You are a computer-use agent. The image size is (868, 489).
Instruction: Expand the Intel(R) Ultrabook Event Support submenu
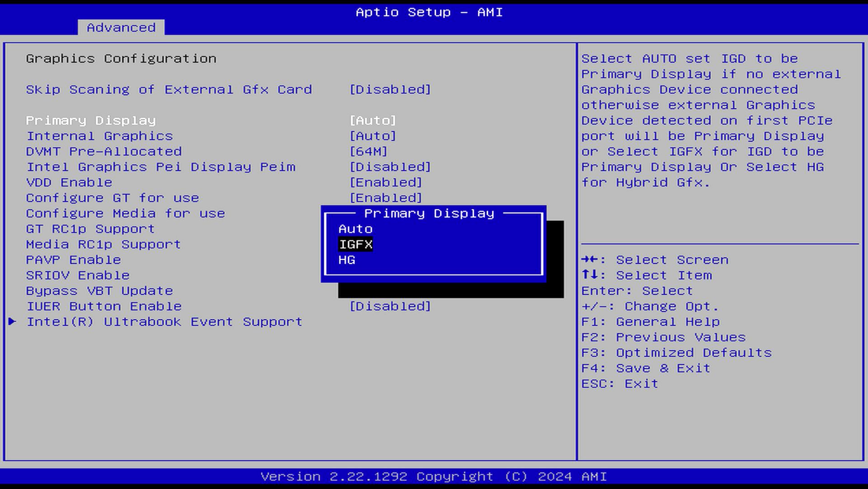[165, 321]
